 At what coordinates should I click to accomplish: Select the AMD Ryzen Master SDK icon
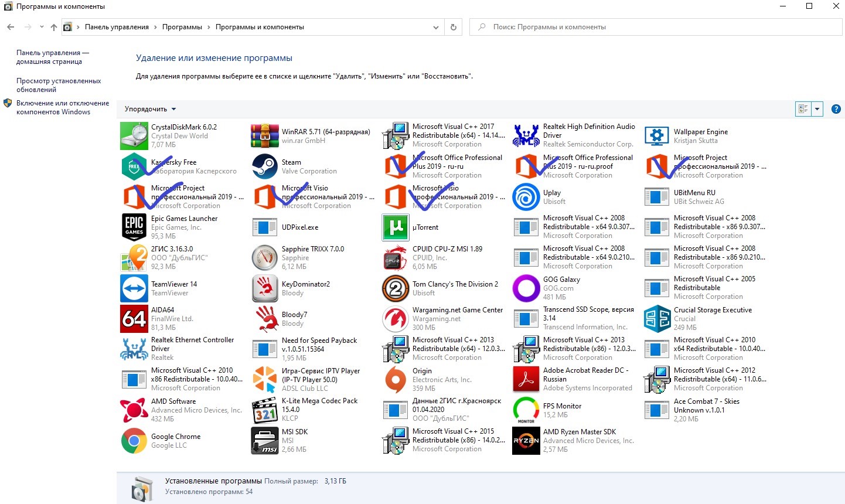[526, 441]
